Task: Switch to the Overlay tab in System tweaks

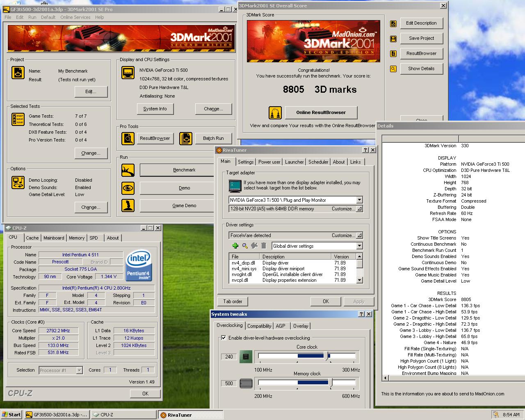Action: (301, 326)
